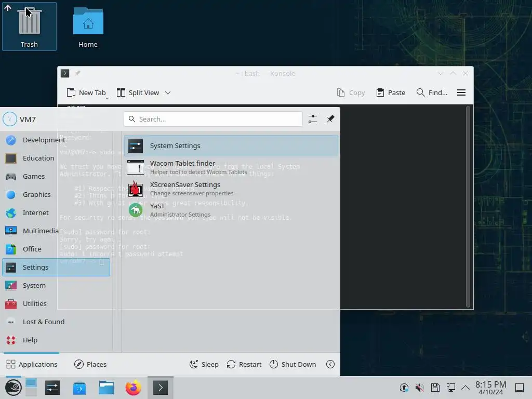Expand more session options arrow
This screenshot has height=399, width=532.
coord(330,364)
